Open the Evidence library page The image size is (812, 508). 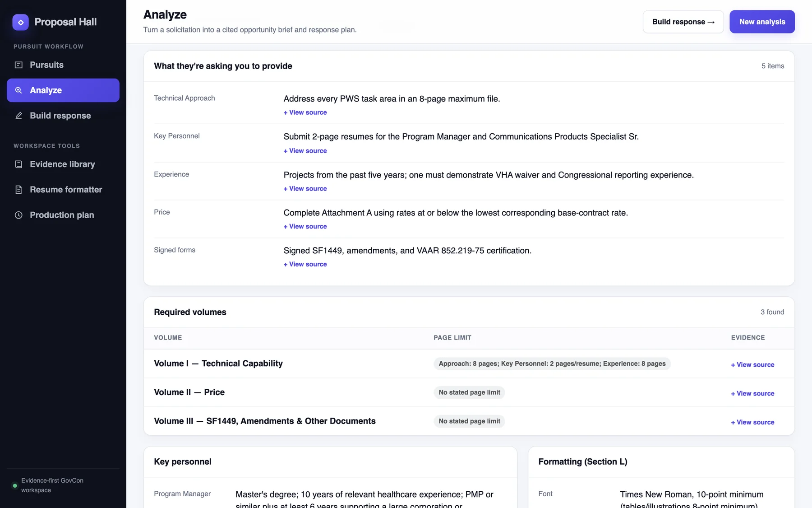point(63,164)
